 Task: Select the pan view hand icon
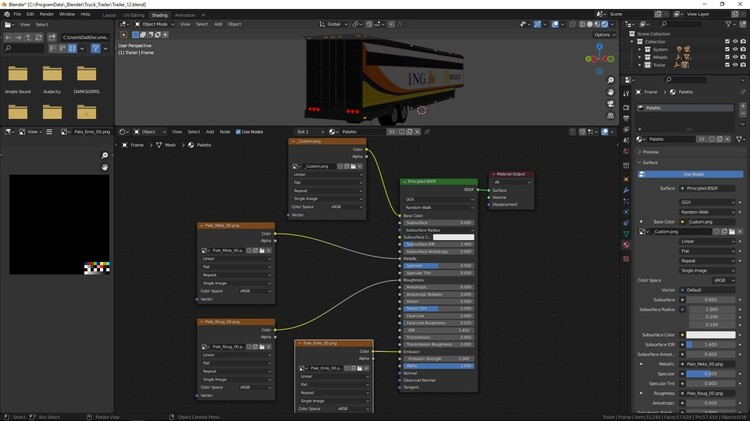611,94
